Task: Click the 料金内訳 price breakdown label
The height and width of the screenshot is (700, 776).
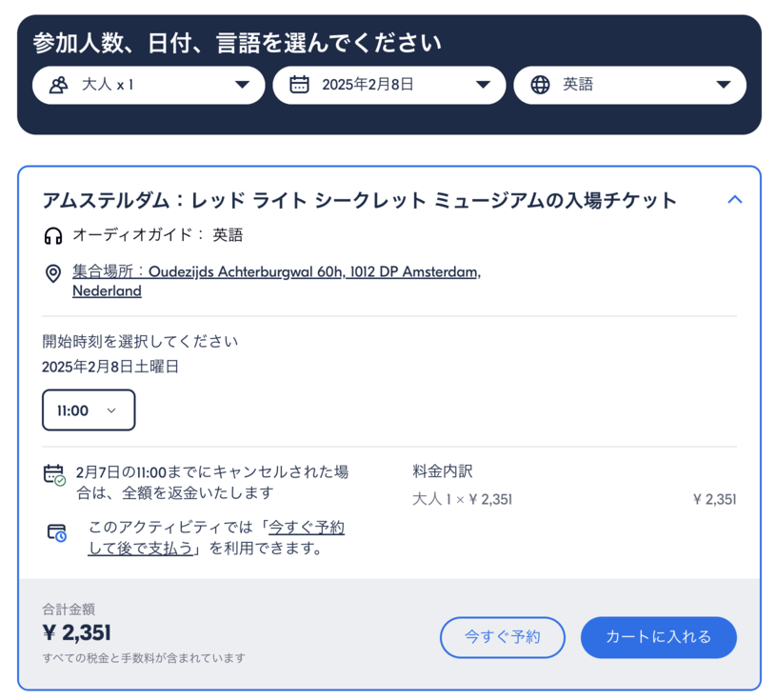Action: coord(442,470)
